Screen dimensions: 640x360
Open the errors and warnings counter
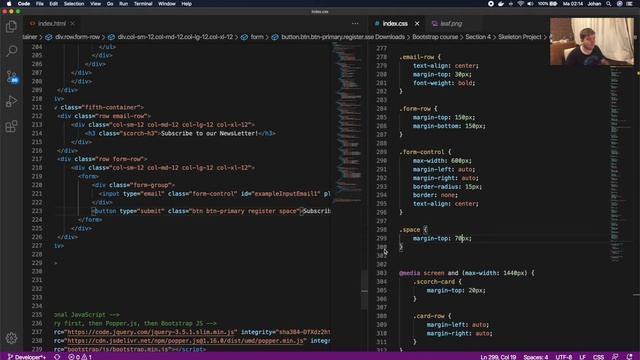pyautogui.click(x=80, y=357)
